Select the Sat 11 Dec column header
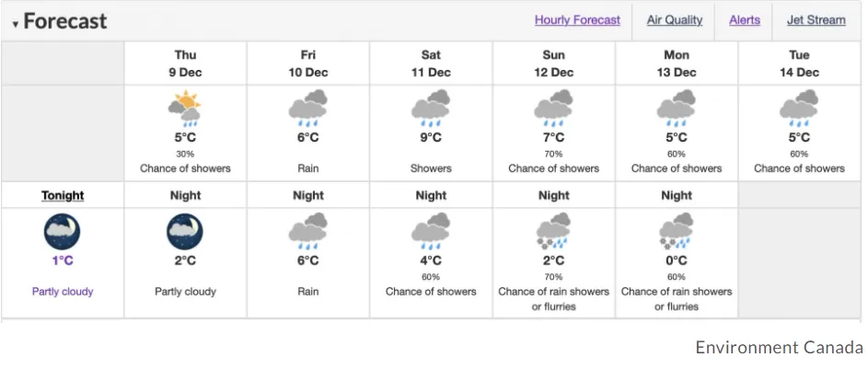 [x=431, y=63]
